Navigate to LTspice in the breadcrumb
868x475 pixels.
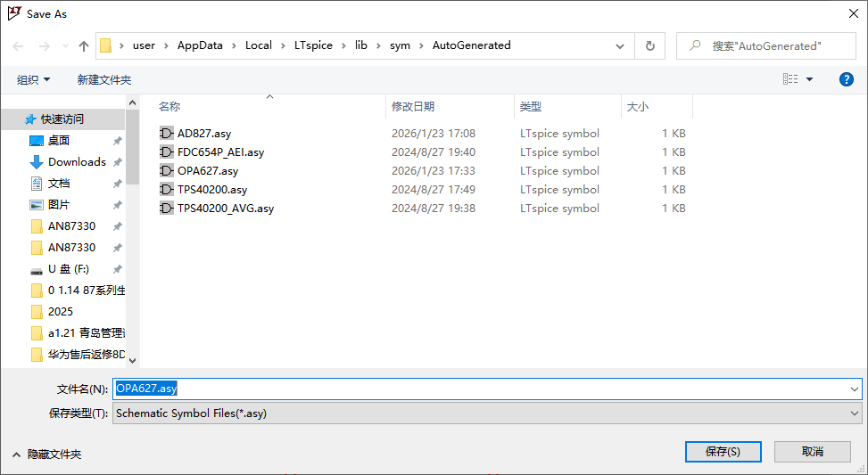tap(313, 45)
